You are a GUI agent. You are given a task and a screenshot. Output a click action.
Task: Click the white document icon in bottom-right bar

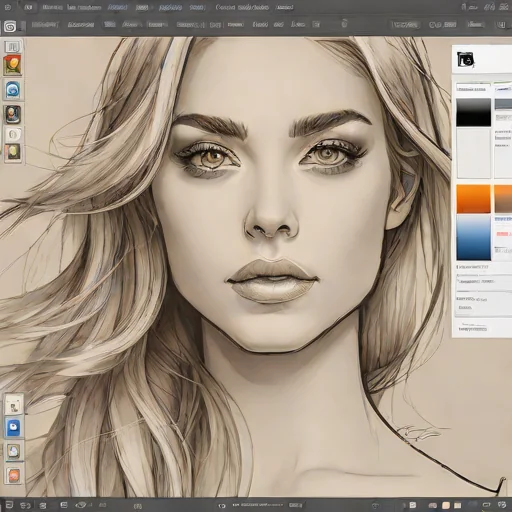[x=413, y=505]
